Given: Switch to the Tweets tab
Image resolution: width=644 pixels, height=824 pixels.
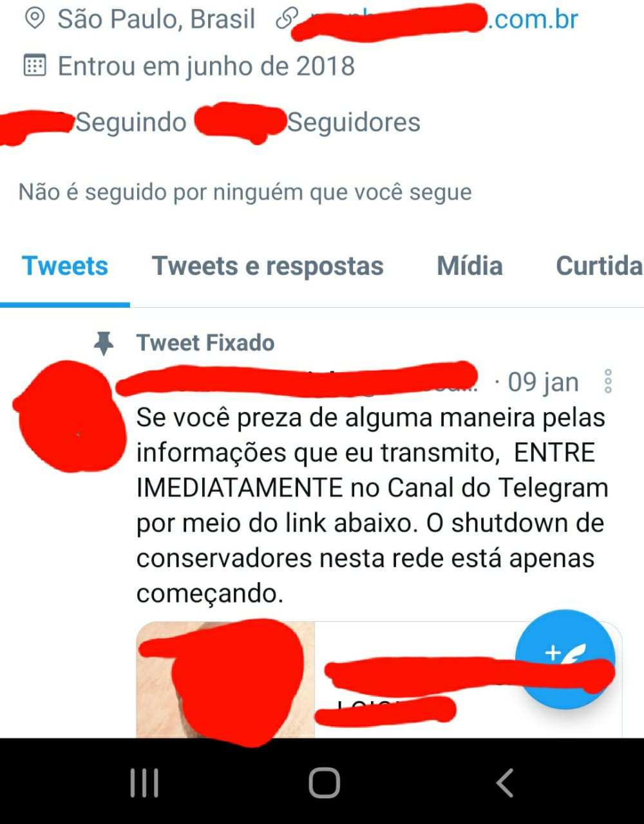Looking at the screenshot, I should pyautogui.click(x=65, y=266).
